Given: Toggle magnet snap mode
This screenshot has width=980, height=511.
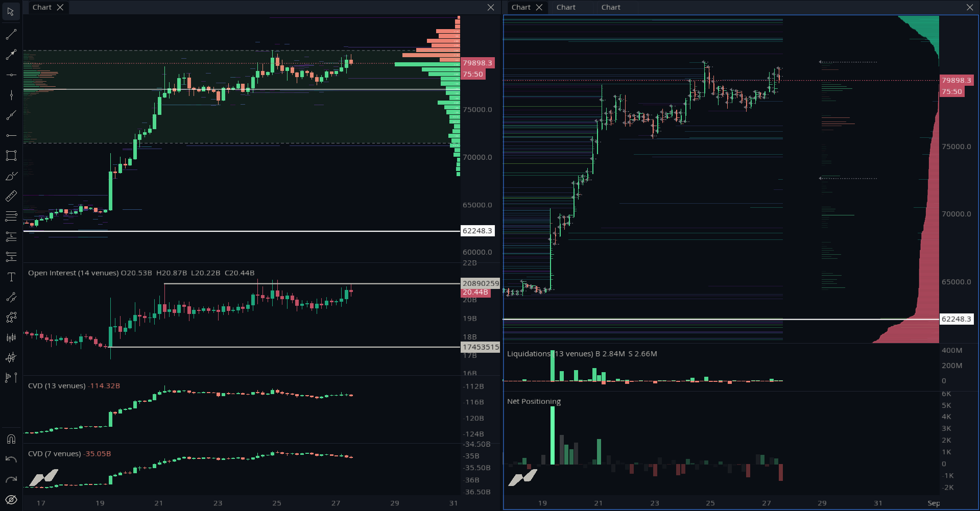Looking at the screenshot, I should 11,439.
